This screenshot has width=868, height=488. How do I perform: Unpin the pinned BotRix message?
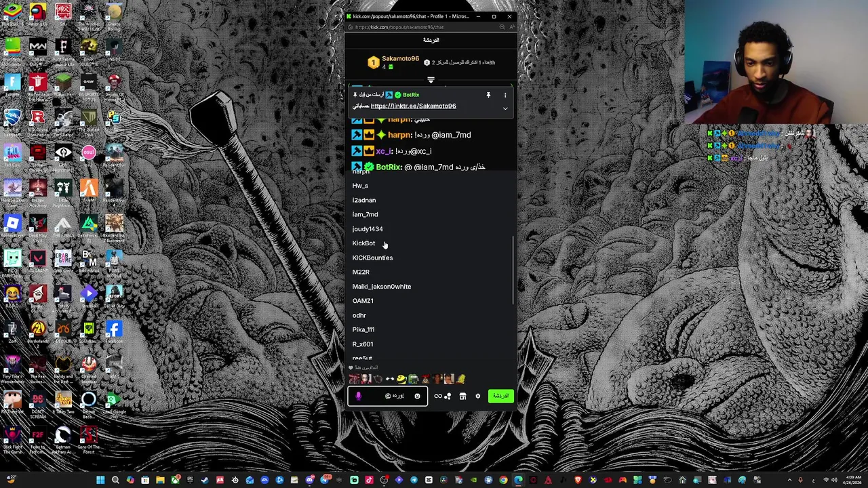[488, 95]
